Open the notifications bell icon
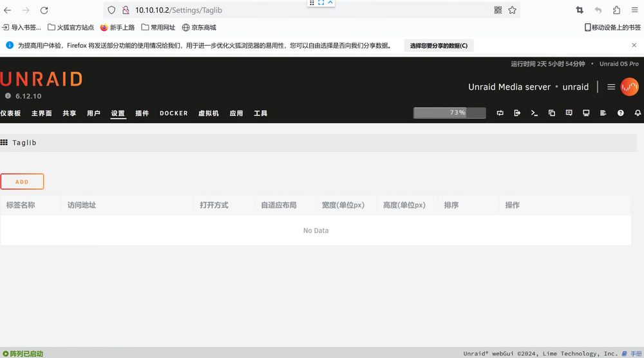The image size is (644, 358). tap(638, 113)
